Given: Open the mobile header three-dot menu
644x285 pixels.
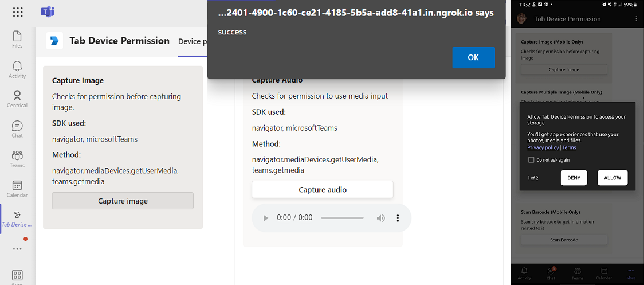Looking at the screenshot, I should tap(636, 19).
